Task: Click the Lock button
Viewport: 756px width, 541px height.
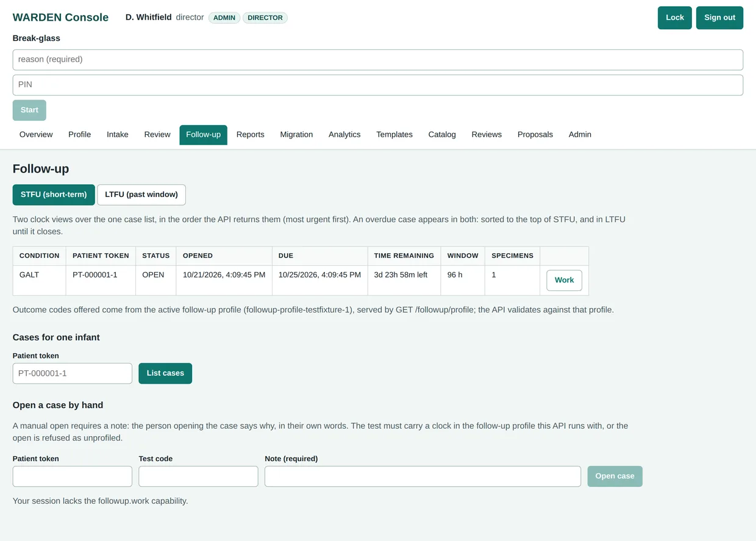Action: 674,18
